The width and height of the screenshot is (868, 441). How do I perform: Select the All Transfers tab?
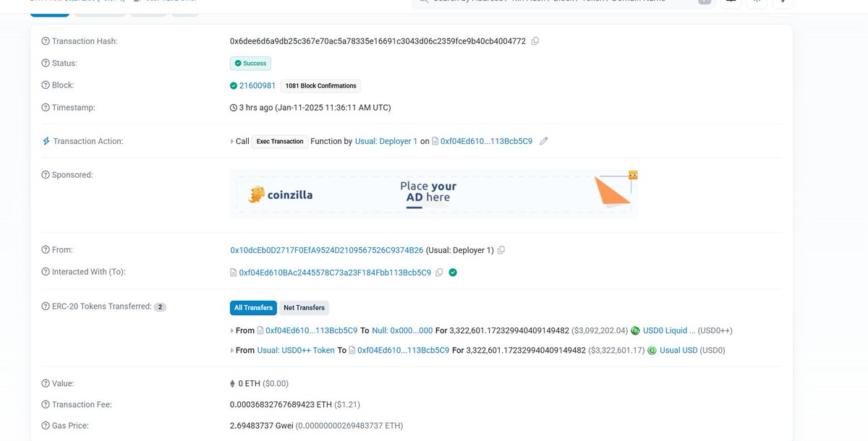tap(252, 307)
